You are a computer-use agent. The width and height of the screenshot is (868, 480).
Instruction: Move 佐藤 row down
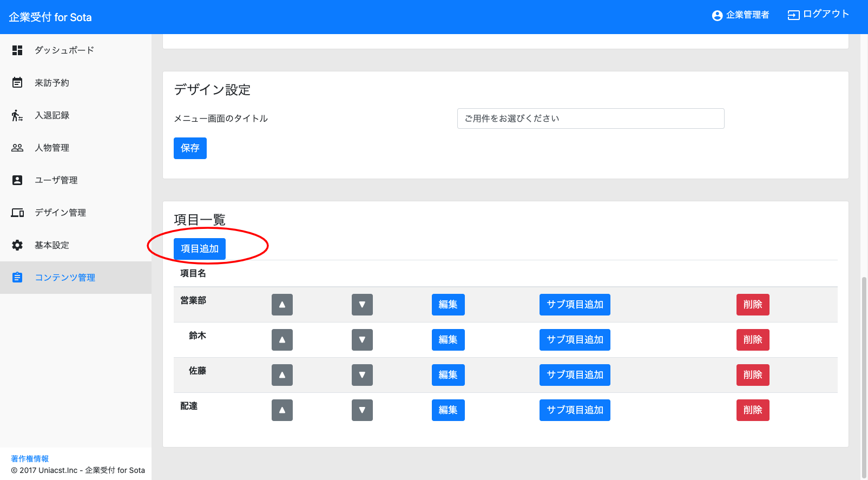click(x=362, y=375)
